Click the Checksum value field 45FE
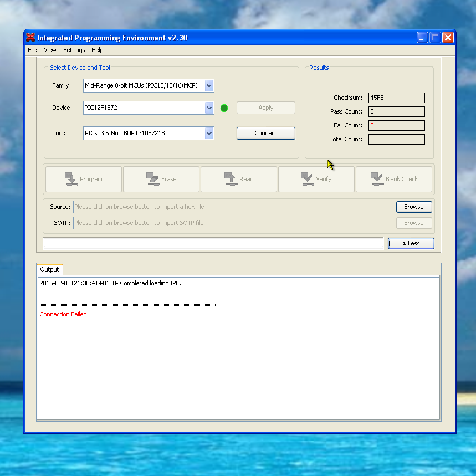 (x=396, y=98)
